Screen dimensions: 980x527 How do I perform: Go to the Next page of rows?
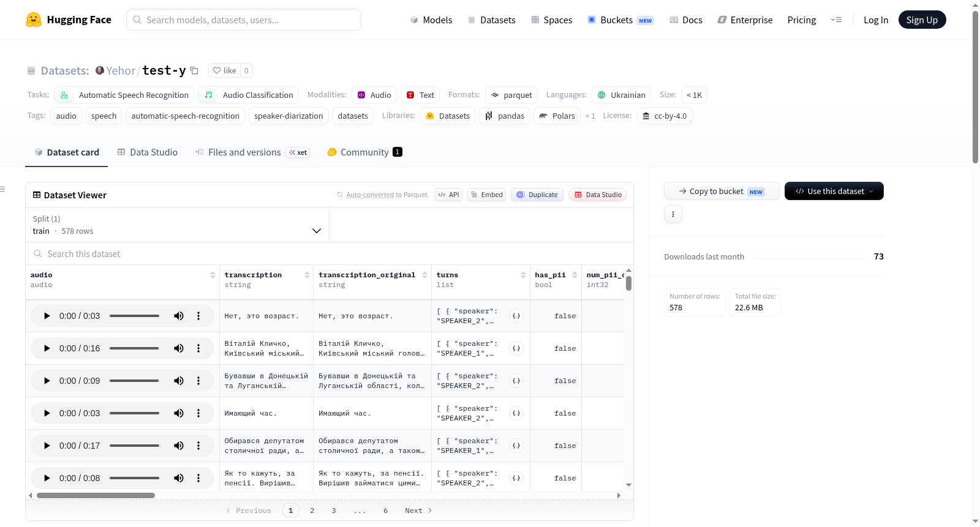point(418,510)
